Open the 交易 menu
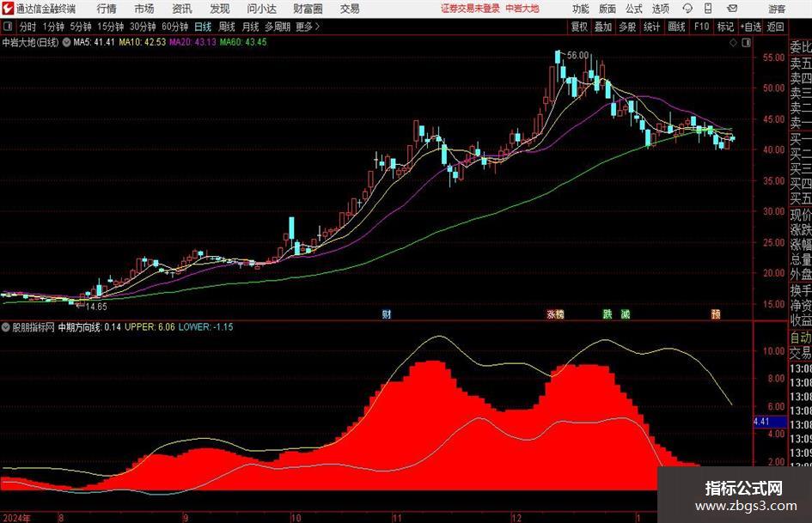The image size is (812, 523). coord(350,9)
